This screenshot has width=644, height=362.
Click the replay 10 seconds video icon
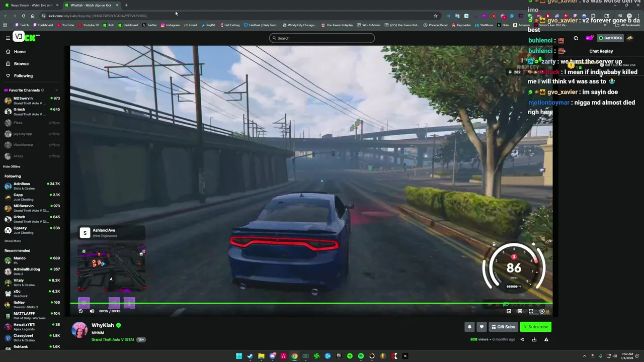(80, 311)
